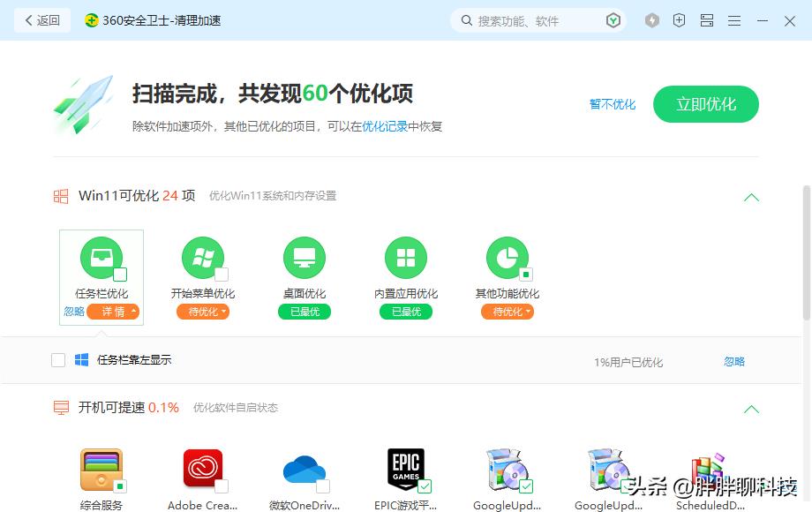Collapse the 开机可提速 section
Viewport: 812px width, 512px height.
click(x=751, y=410)
